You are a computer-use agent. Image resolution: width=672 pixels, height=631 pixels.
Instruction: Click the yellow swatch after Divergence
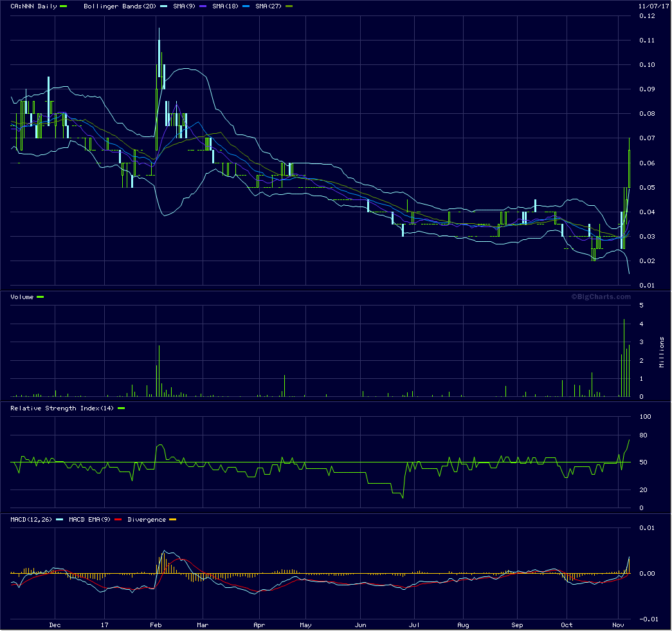tap(173, 519)
